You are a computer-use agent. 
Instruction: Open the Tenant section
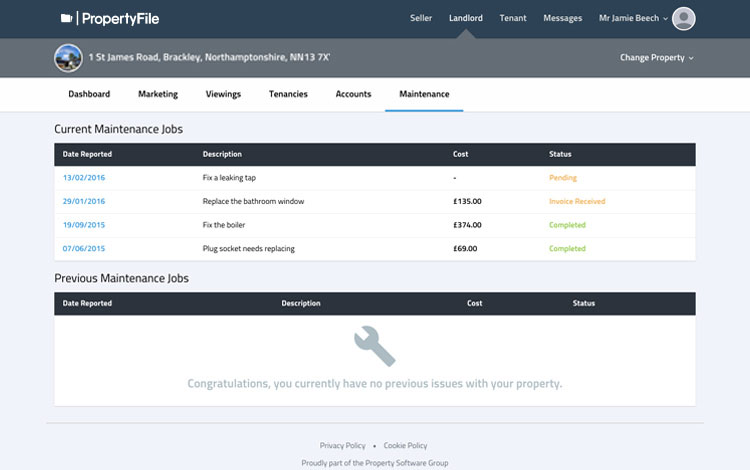coord(513,18)
